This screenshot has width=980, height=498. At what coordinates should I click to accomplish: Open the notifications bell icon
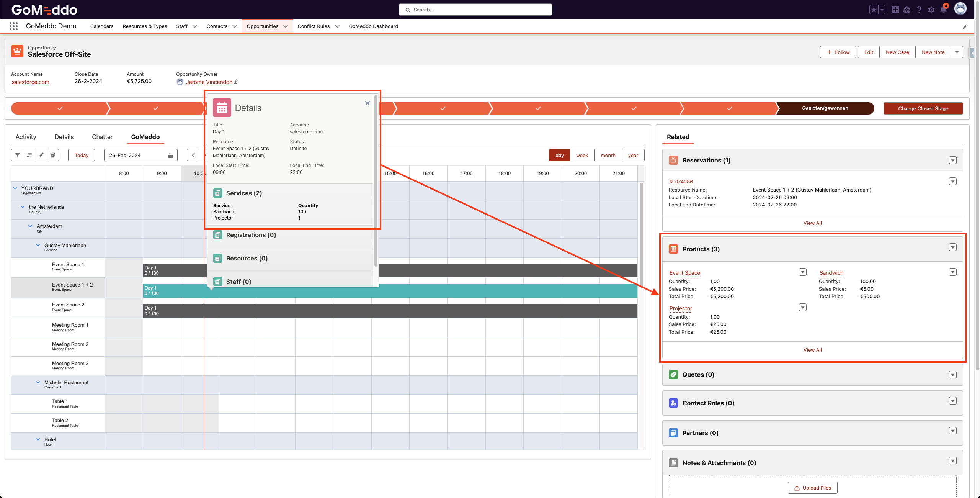point(943,10)
